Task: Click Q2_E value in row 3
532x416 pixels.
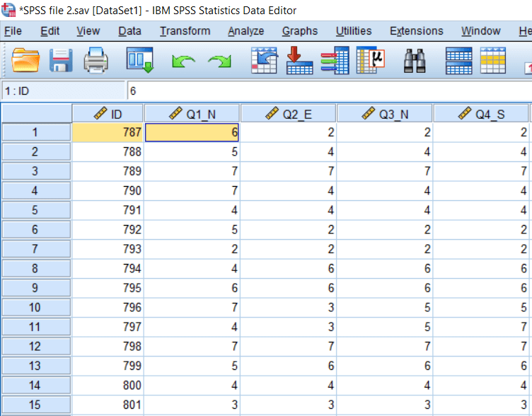Action: click(288, 171)
